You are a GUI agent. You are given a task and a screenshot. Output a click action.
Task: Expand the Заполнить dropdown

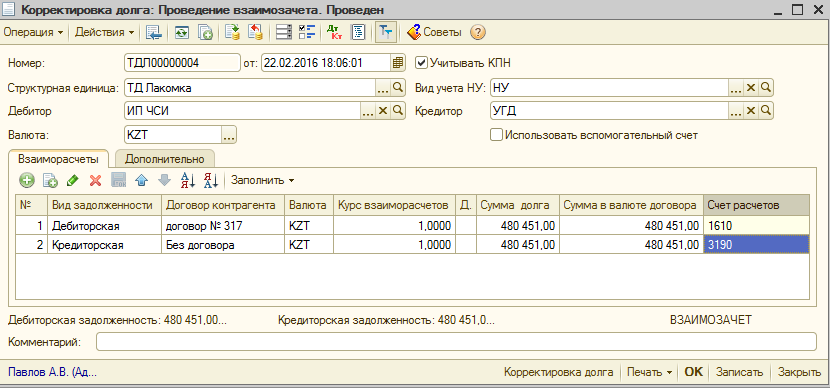point(263,180)
